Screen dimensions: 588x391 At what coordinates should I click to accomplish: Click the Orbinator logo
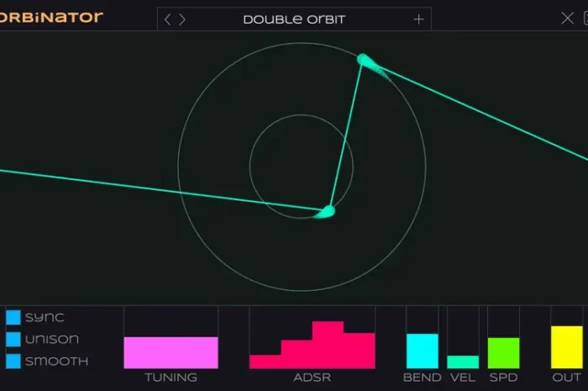51,17
